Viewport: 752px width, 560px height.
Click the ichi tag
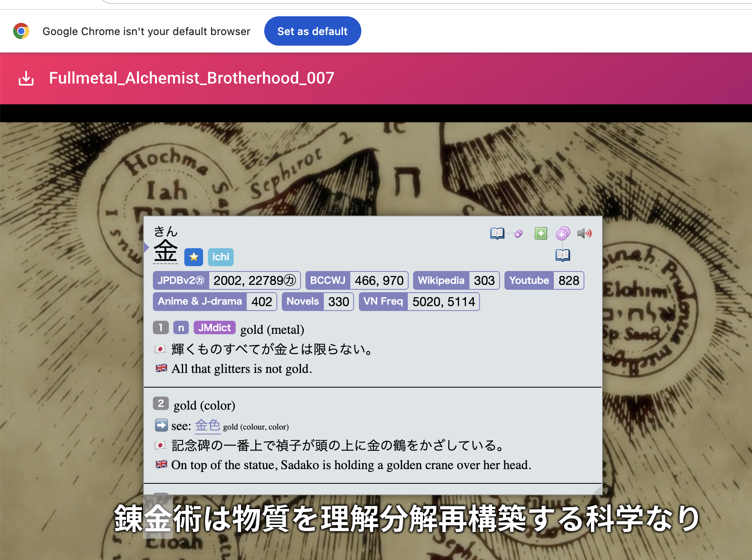pyautogui.click(x=221, y=257)
